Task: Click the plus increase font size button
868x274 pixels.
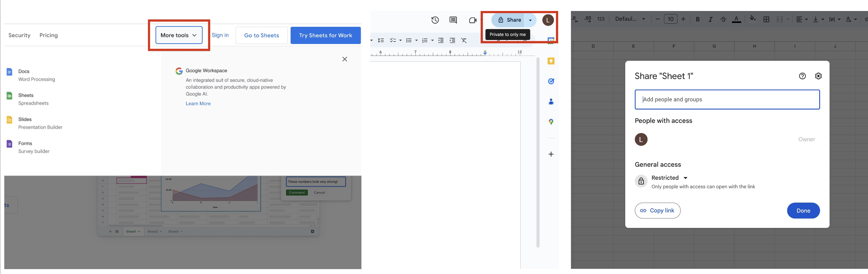Action: point(683,19)
